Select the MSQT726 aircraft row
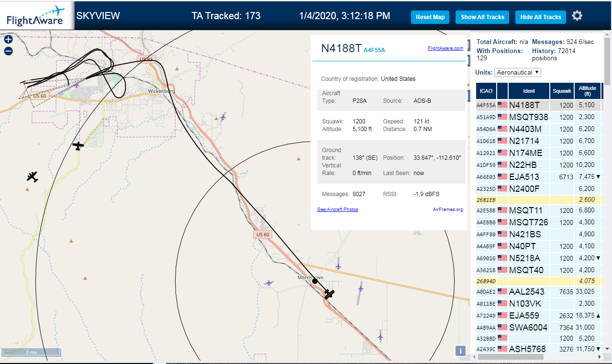612x364 pixels. coord(539,222)
